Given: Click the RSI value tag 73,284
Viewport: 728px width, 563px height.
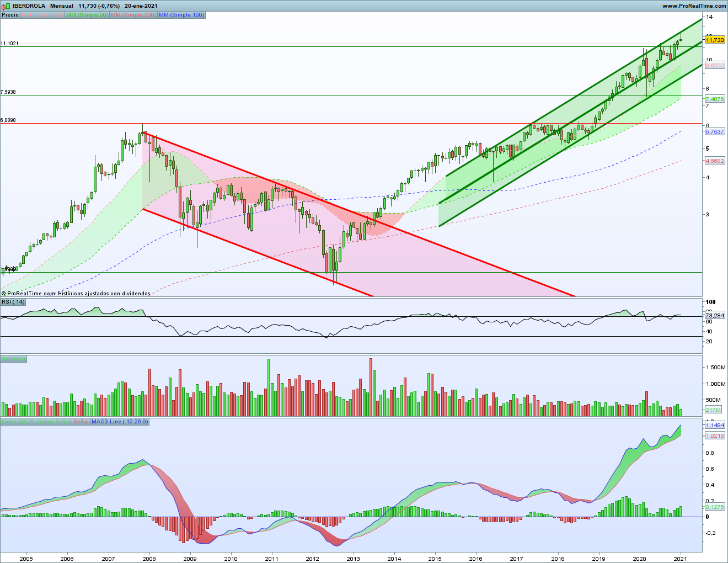Looking at the screenshot, I should tap(715, 315).
